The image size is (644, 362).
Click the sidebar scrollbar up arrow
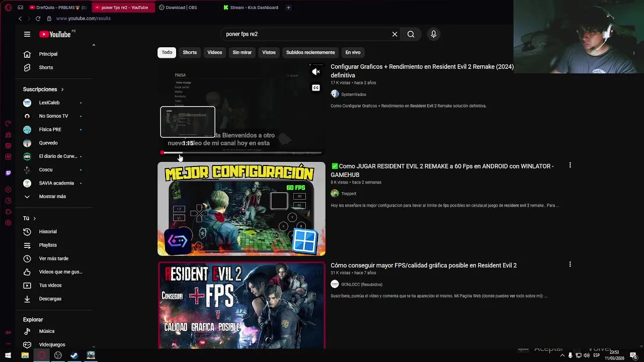tap(94, 45)
